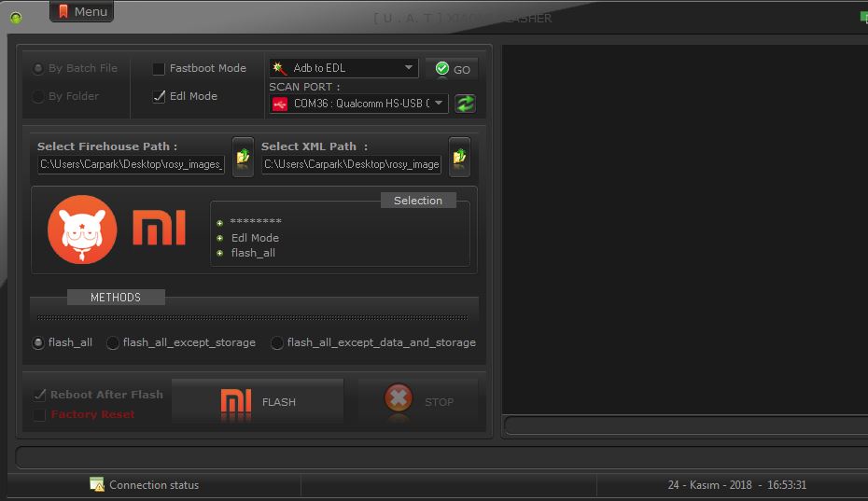The width and height of the screenshot is (868, 501).
Task: Enable the Fastboot Mode checkbox
Action: pos(159,69)
